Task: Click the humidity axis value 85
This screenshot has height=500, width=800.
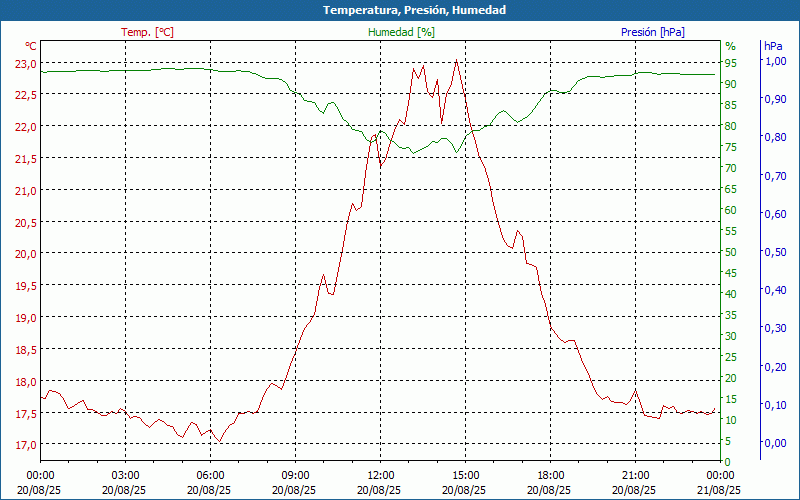Action: (x=731, y=105)
